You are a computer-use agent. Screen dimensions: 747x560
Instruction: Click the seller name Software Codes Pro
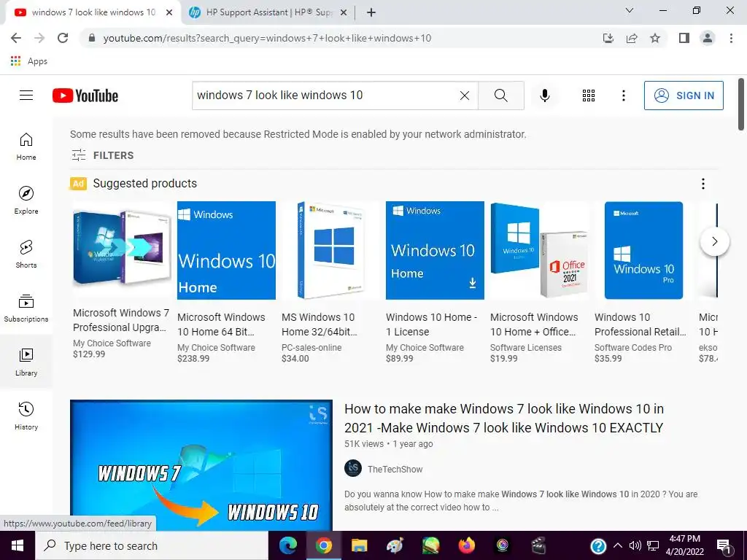click(633, 348)
